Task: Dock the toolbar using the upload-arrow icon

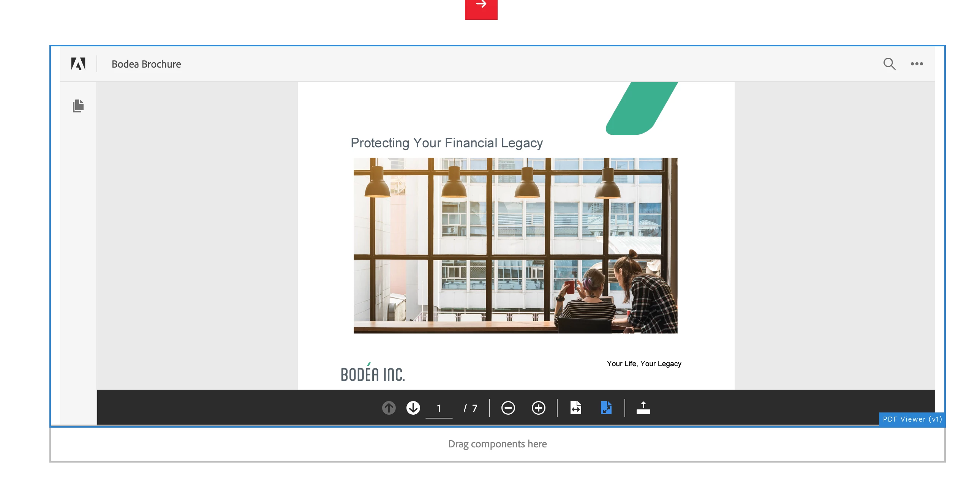Action: pos(643,408)
